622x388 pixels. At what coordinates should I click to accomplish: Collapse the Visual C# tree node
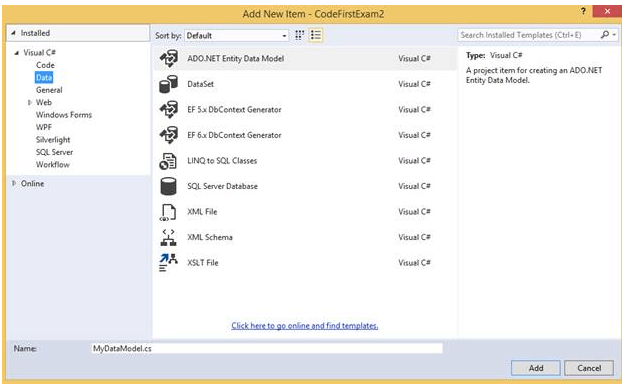click(17, 53)
